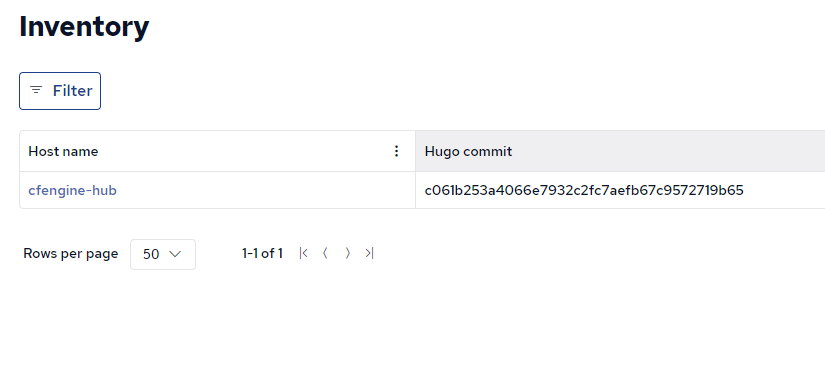Click blank area of Host name cell

tap(263, 190)
